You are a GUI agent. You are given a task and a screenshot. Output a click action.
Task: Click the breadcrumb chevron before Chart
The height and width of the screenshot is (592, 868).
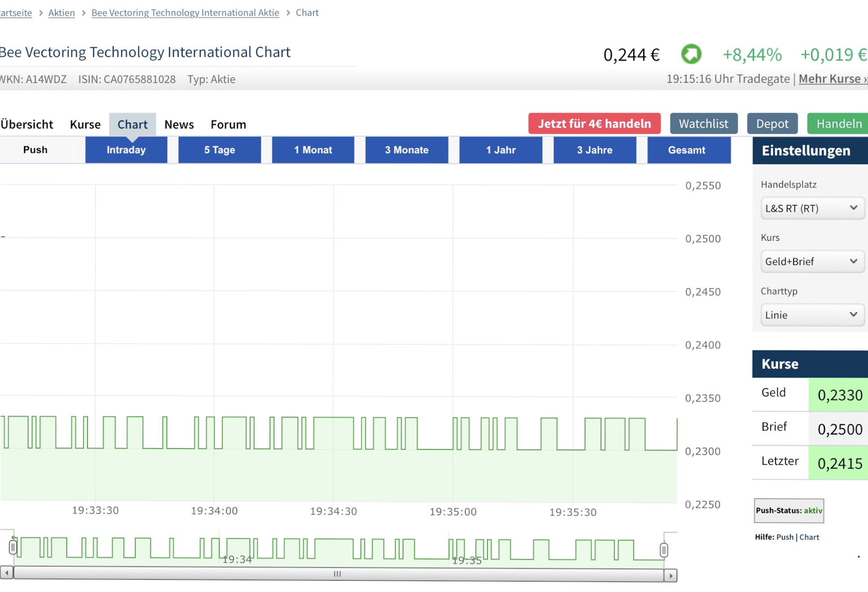pyautogui.click(x=289, y=13)
